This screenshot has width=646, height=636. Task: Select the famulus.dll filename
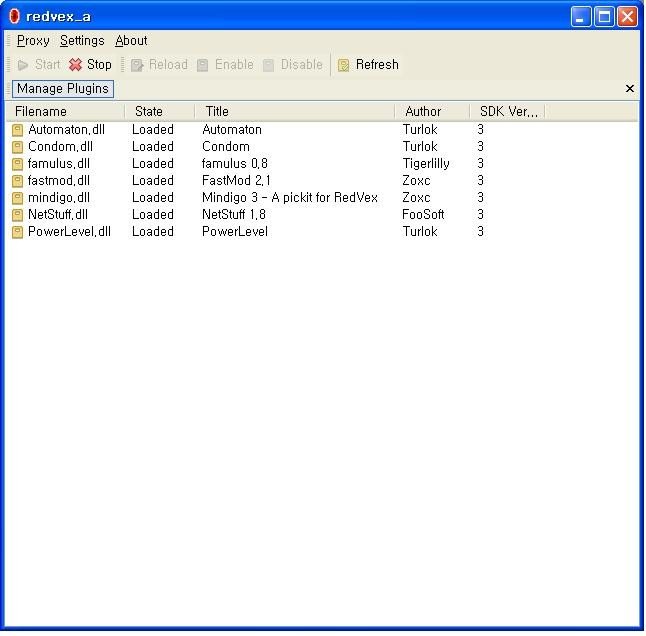[59, 164]
